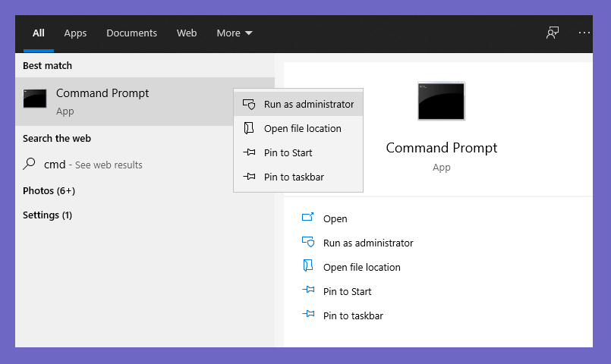Click the blue Open icon in right pane
This screenshot has width=611, height=364.
[308, 217]
